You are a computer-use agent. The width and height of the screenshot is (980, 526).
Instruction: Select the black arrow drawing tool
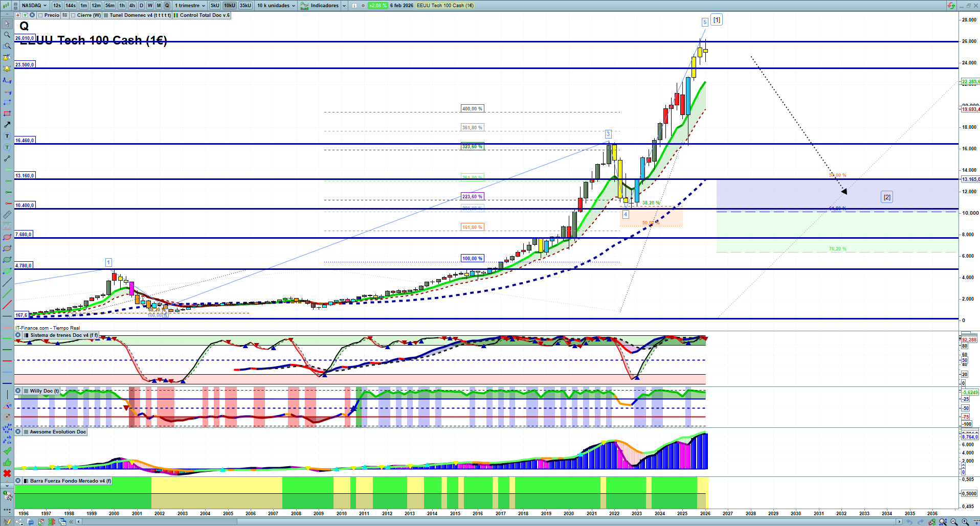[x=7, y=125]
